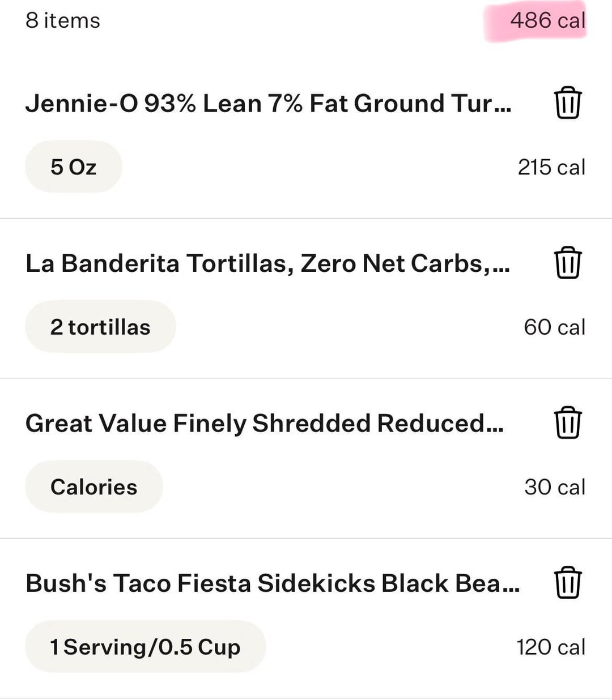
Task: Click the 60 cal tortillas value
Action: [x=554, y=327]
